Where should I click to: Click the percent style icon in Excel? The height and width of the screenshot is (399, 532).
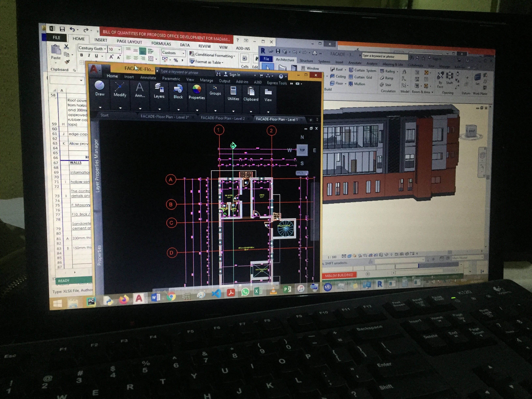click(176, 60)
